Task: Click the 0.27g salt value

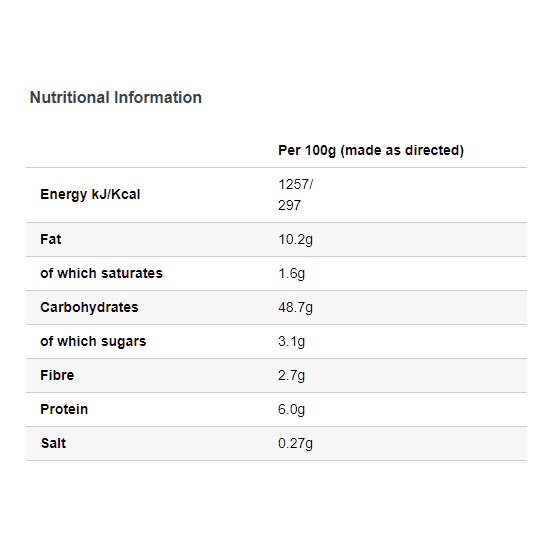Action: [x=295, y=444]
